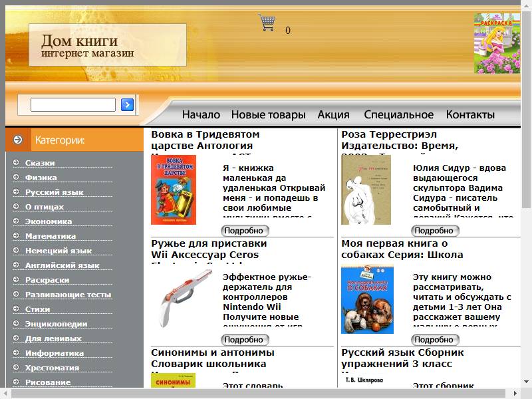
Task: Open the Математика category link
Action: click(51, 236)
